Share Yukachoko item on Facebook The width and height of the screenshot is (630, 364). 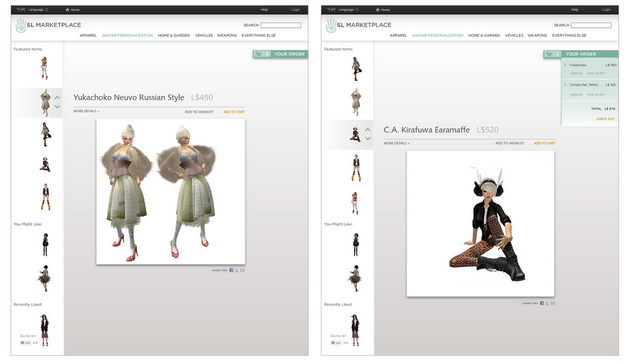(x=231, y=270)
